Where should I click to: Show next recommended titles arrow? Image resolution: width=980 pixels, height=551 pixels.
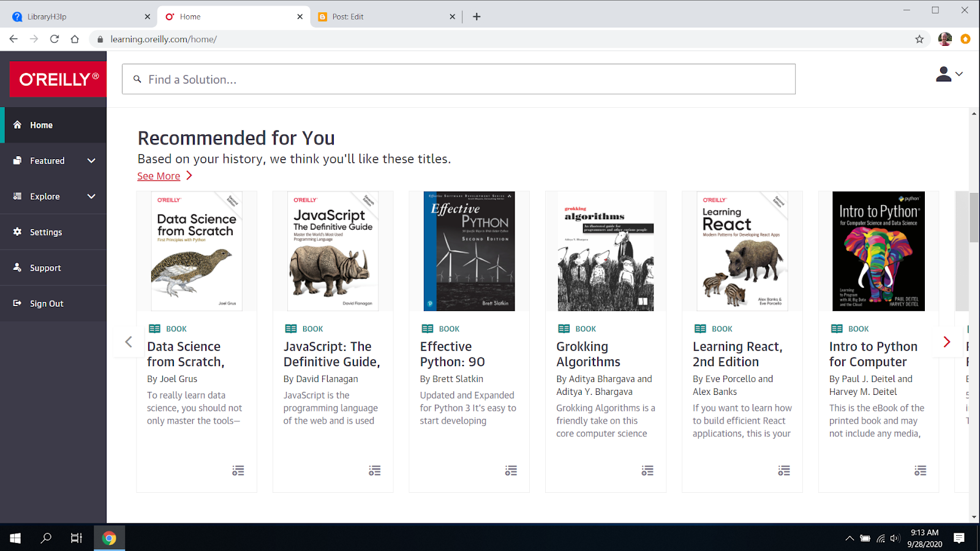[x=947, y=342]
